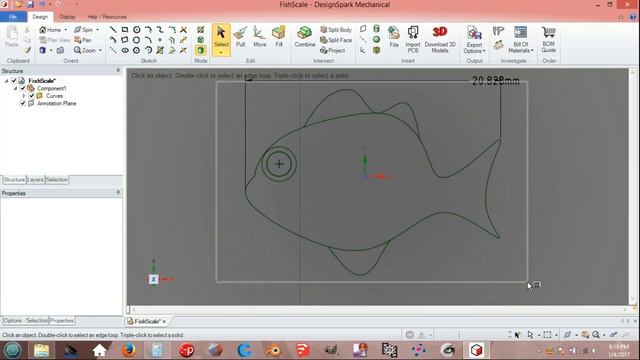640x360 pixels.
Task: Click the Paste button
Action: [12, 37]
